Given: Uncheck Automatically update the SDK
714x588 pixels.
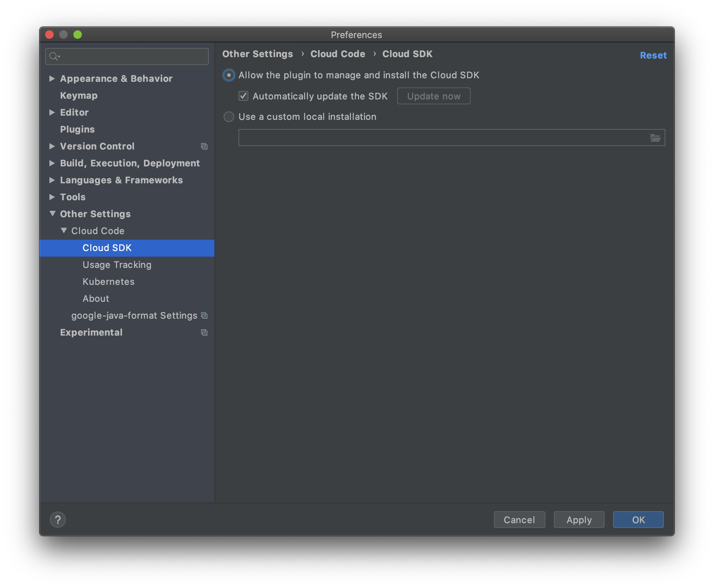Looking at the screenshot, I should tap(243, 96).
